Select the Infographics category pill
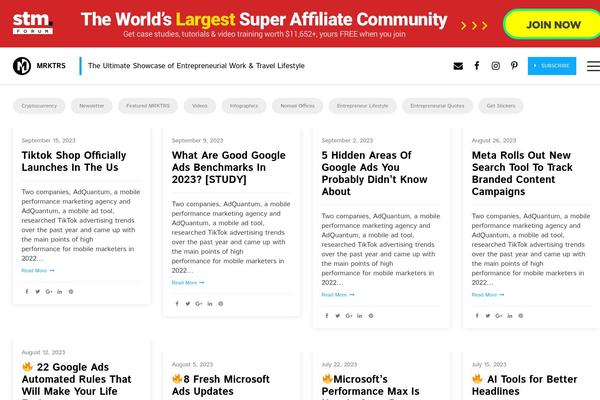Viewport: 600px width, 400px height. [x=244, y=106]
